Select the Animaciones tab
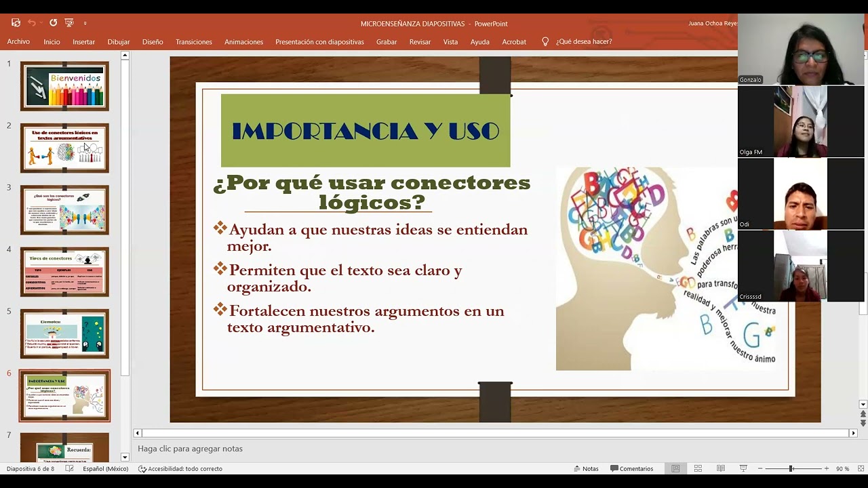 243,41
